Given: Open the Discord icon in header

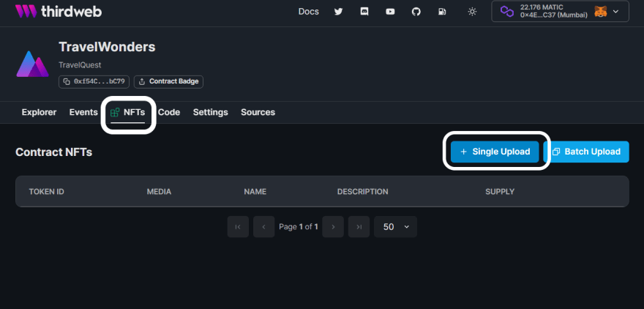Looking at the screenshot, I should tap(364, 12).
